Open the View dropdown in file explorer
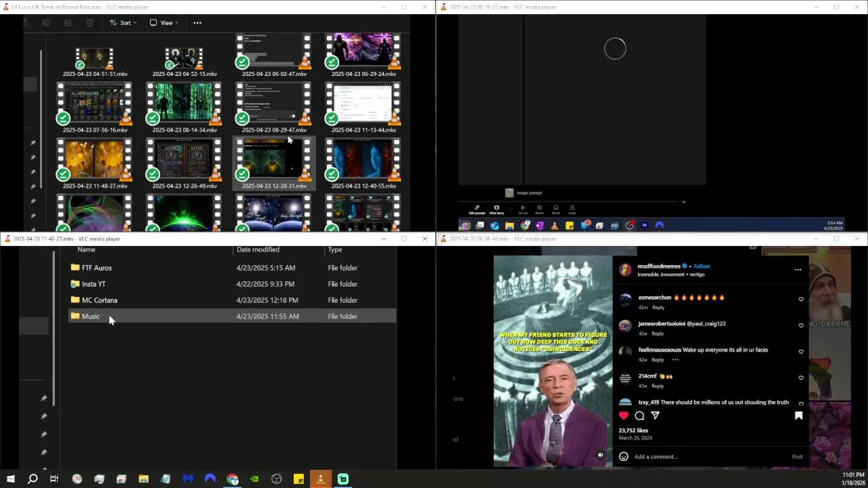The width and height of the screenshot is (868, 488). (x=164, y=23)
